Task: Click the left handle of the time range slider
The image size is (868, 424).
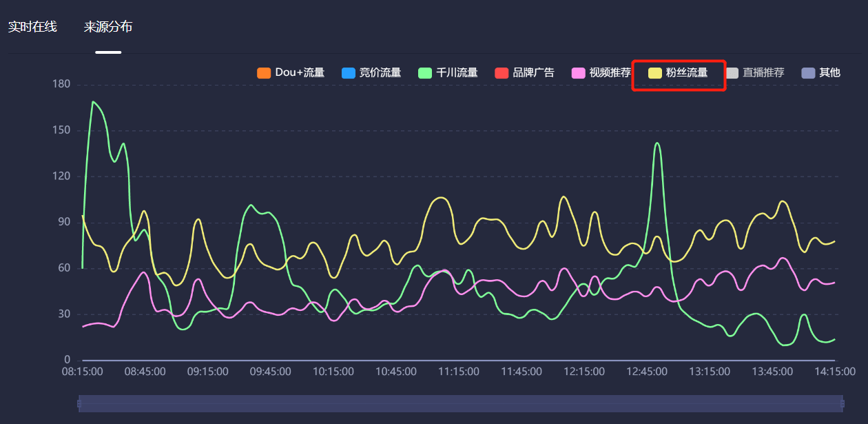Action: [79, 403]
